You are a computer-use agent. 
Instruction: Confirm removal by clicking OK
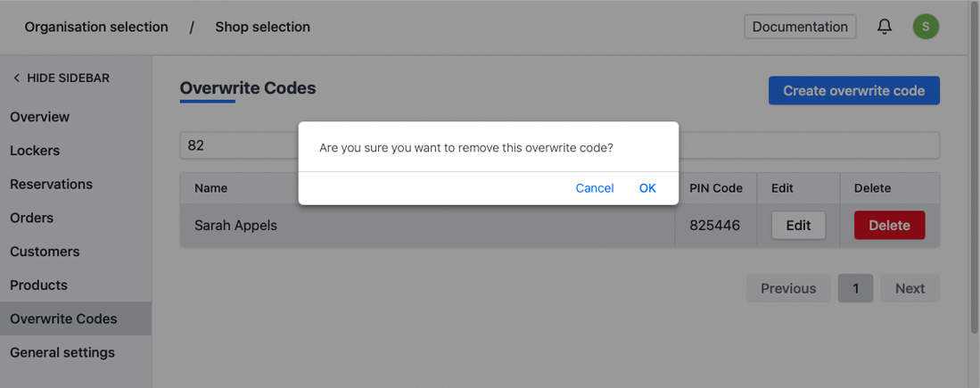click(x=647, y=188)
